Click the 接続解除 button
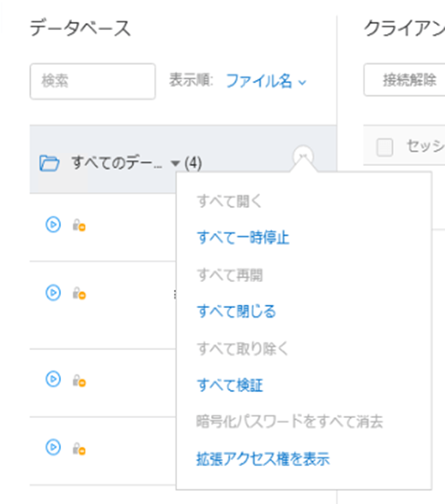Screen dimensions: 445x504 [x=405, y=80]
